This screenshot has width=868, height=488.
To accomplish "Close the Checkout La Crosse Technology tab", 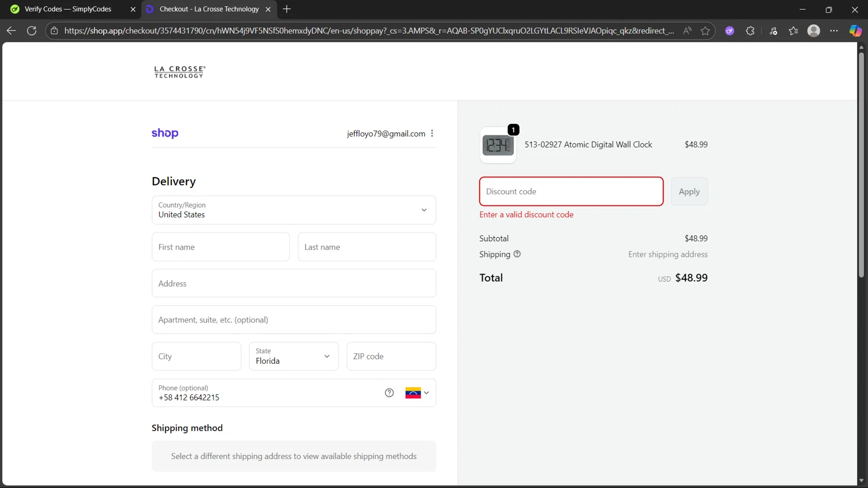I will click(x=268, y=9).
